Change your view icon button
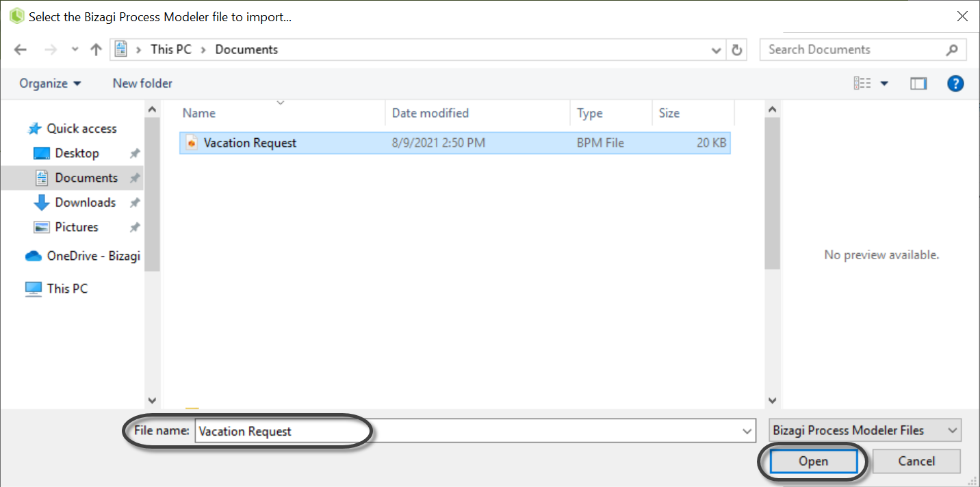 [x=862, y=83]
